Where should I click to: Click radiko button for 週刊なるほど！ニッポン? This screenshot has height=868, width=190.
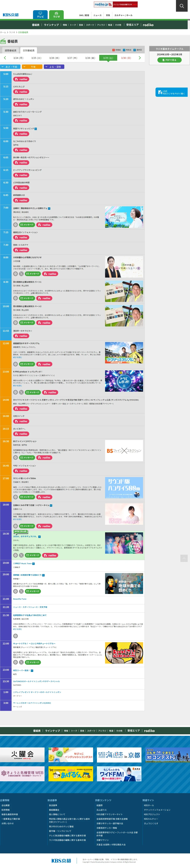pyautogui.click(x=21, y=104)
